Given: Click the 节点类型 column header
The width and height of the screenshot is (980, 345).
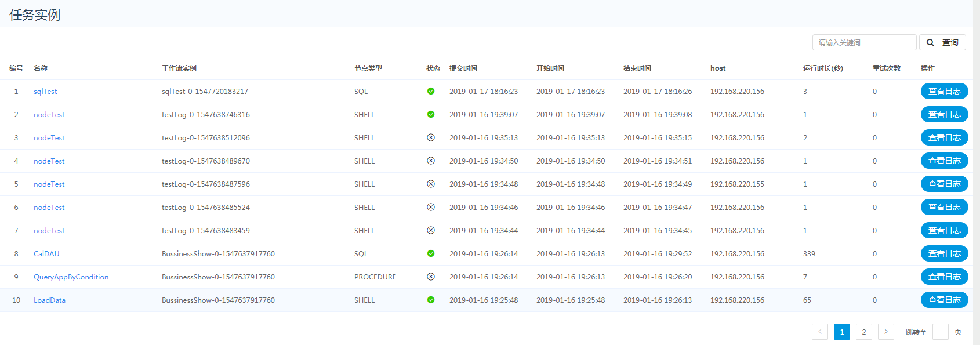Looking at the screenshot, I should [x=368, y=68].
